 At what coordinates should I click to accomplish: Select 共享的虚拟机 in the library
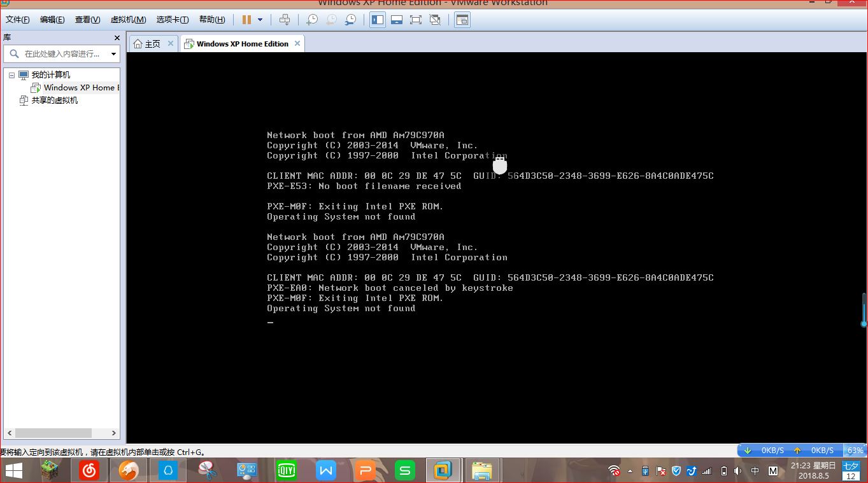tap(55, 101)
